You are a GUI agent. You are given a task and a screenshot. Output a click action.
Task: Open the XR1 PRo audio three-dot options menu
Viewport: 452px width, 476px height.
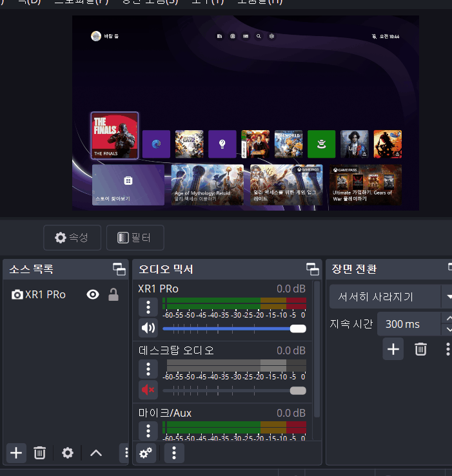click(x=148, y=307)
